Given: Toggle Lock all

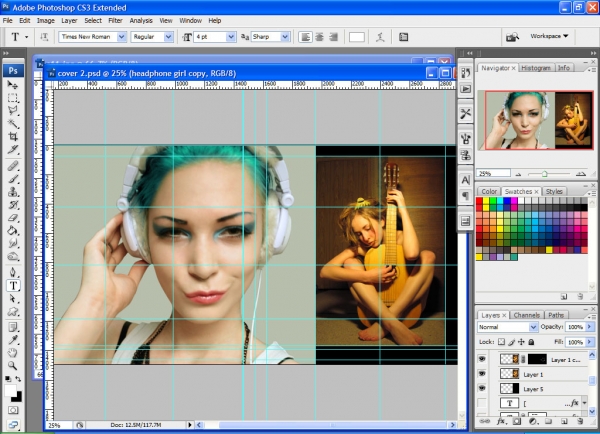Looking at the screenshot, I should 531,342.
